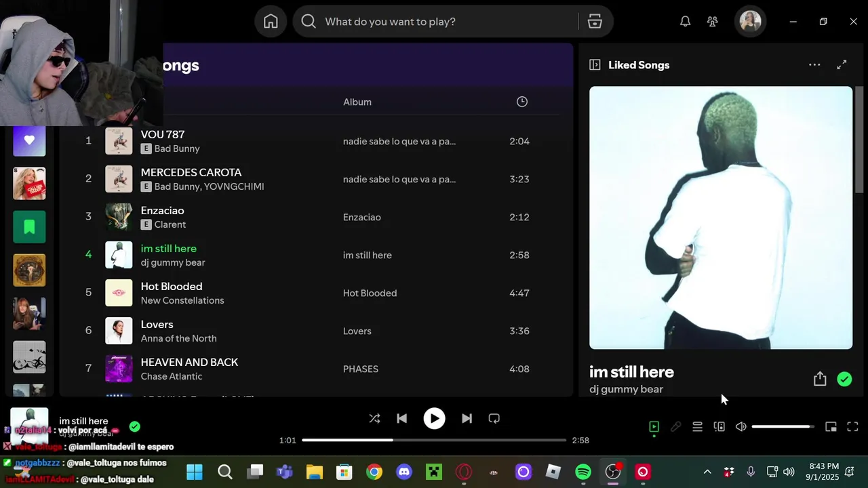Open the user profile avatar
868x488 pixels.
[x=750, y=22]
